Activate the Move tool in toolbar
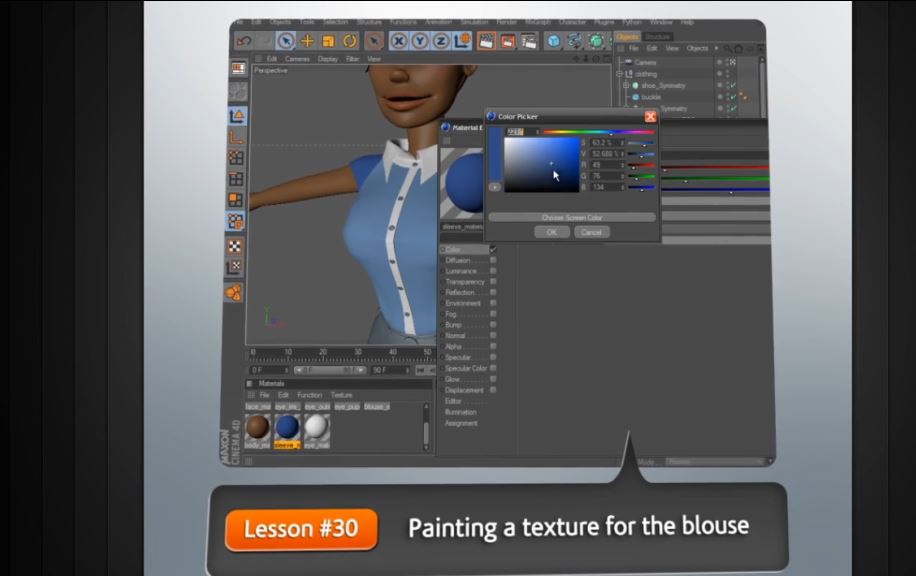Viewport: 916px width, 576px height. tap(308, 41)
